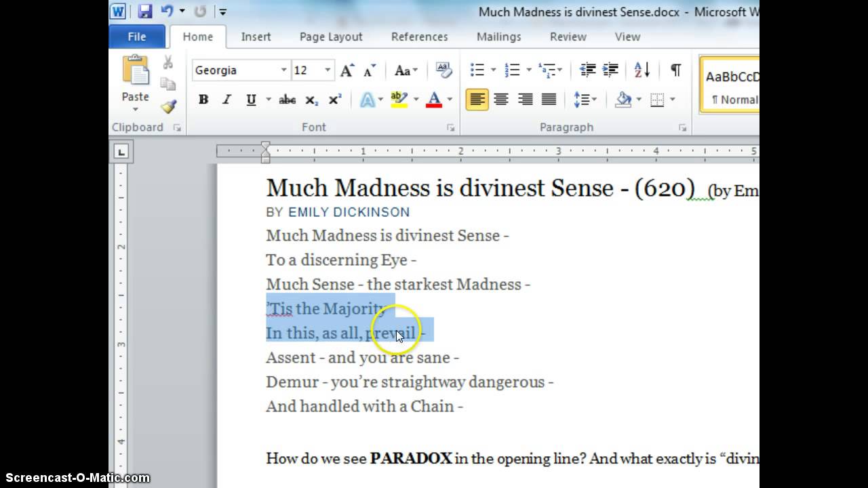Apply red font color
868x488 pixels.
point(434,100)
